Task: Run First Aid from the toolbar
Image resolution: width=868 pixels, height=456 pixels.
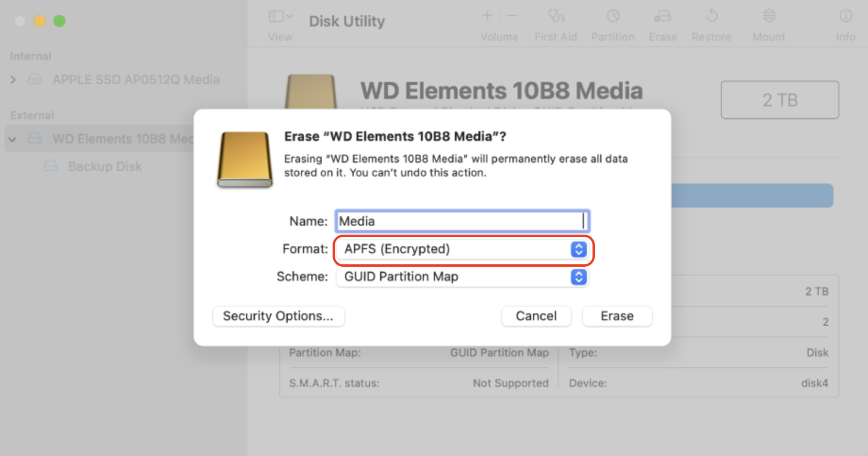Action: [555, 21]
